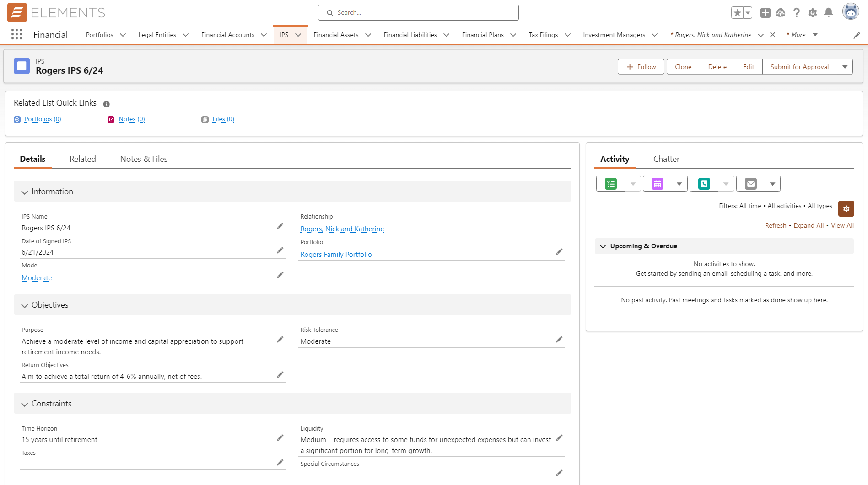The image size is (868, 485).
Task: Open the Setup gear icon
Action: (x=812, y=13)
